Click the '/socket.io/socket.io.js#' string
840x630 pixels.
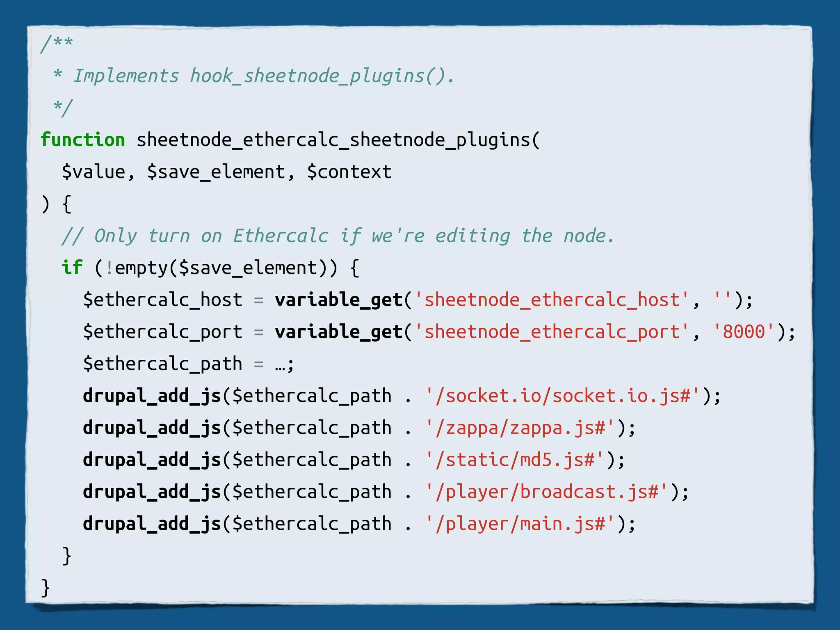click(563, 396)
